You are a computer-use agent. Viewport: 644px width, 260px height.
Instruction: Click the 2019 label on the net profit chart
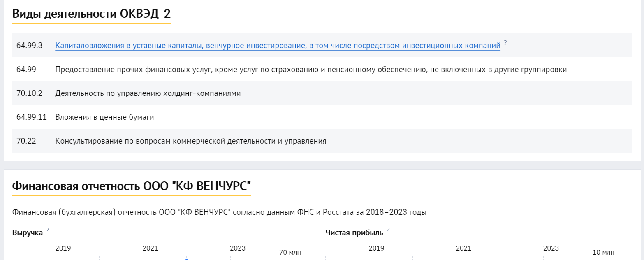point(377,248)
